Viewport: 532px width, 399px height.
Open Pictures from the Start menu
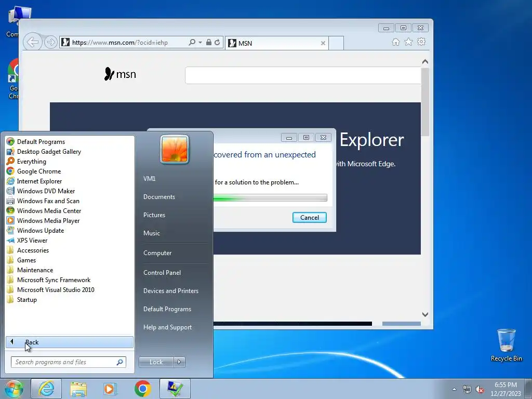coord(154,215)
